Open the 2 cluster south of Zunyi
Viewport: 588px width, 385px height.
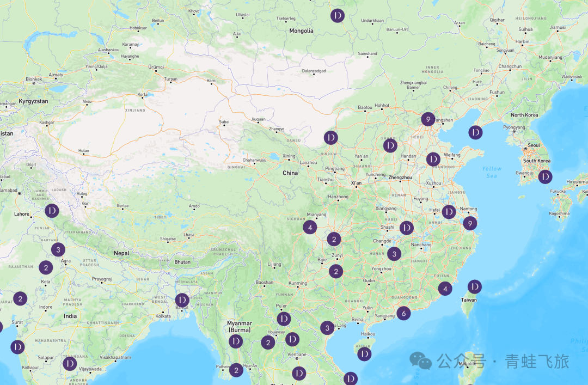click(x=336, y=271)
